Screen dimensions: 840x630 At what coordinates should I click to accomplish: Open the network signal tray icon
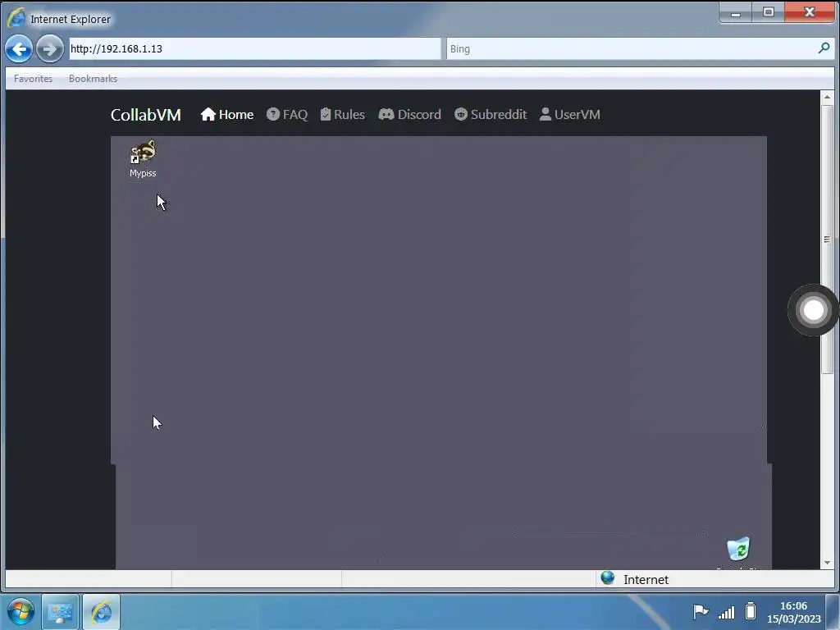click(x=727, y=612)
